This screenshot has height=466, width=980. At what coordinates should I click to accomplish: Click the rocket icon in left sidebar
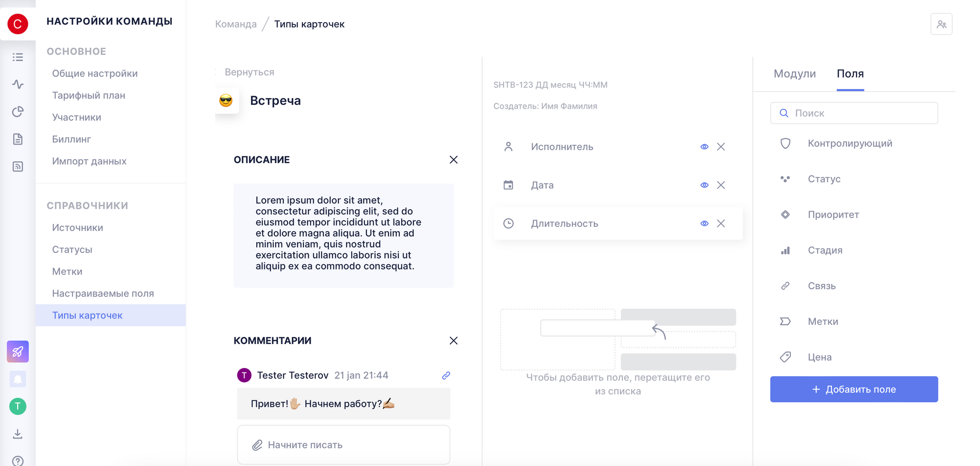coord(18,351)
